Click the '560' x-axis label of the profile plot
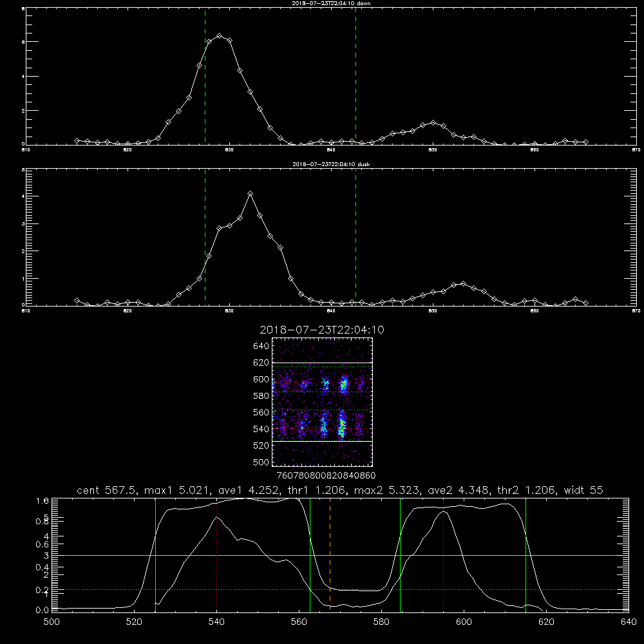Image resolution: width=644 pixels, height=644 pixels. (299, 622)
